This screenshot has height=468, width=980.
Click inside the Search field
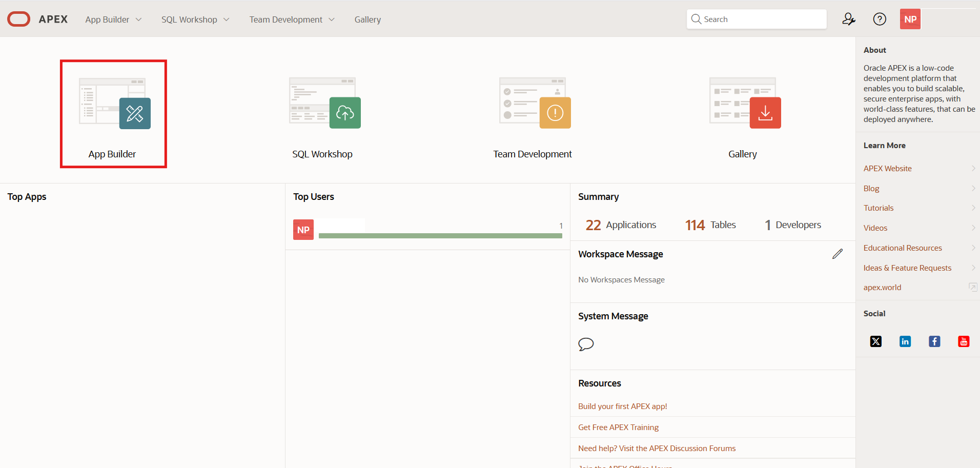(x=757, y=19)
